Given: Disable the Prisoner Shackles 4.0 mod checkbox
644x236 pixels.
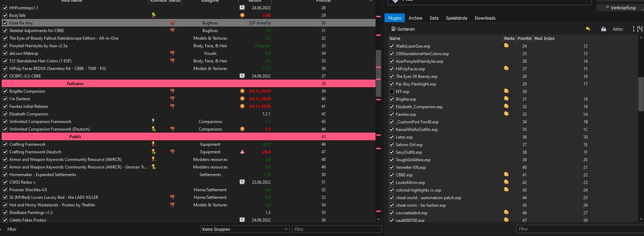Looking at the screenshot, I should tap(5, 190).
